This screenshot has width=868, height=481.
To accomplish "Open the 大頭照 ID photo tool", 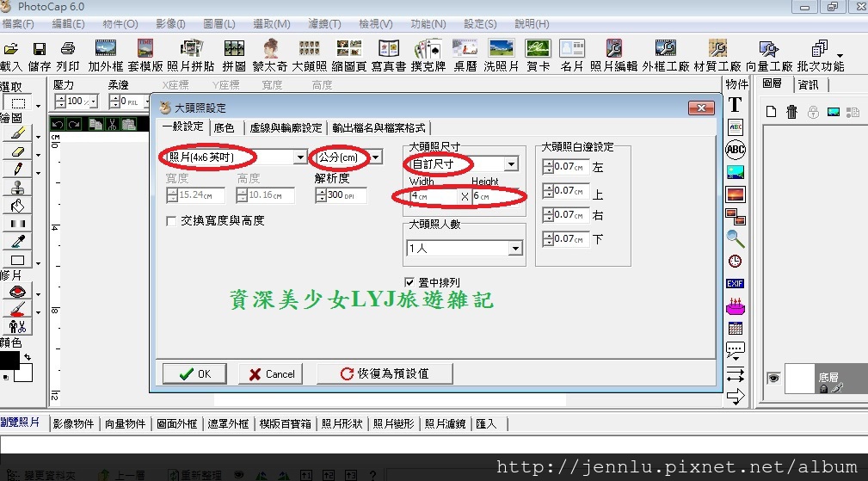I will tap(310, 55).
